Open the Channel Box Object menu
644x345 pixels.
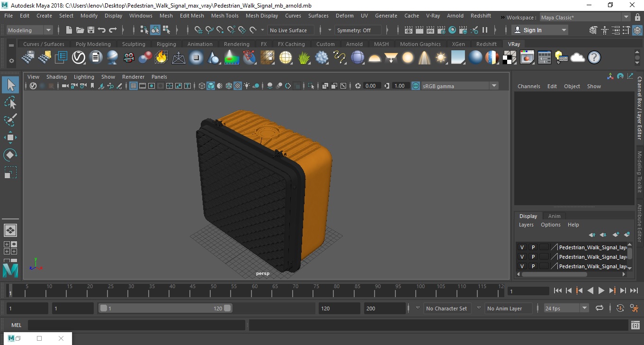click(572, 86)
